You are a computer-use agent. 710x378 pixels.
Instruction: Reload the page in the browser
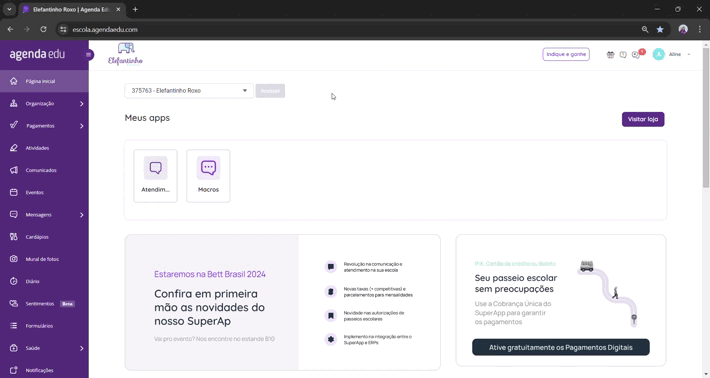click(43, 29)
